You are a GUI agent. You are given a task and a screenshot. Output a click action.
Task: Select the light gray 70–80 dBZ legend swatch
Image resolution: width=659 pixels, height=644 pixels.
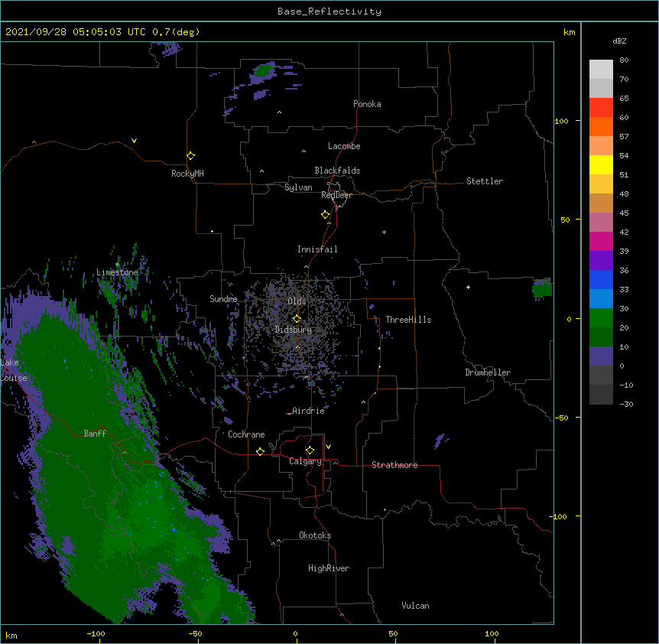(601, 70)
